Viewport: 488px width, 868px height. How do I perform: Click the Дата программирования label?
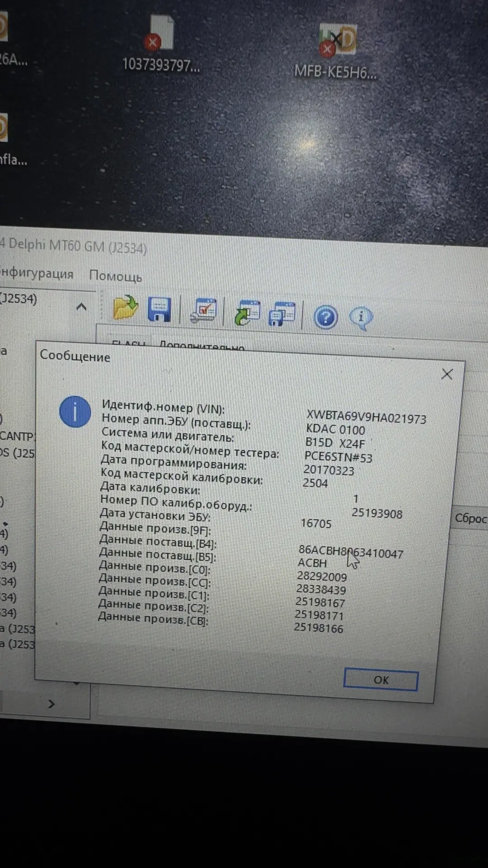[x=173, y=462]
